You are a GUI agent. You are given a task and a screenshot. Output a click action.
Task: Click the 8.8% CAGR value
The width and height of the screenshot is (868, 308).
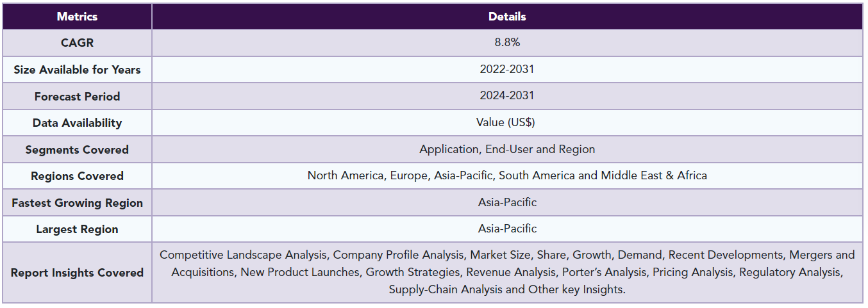click(x=507, y=43)
